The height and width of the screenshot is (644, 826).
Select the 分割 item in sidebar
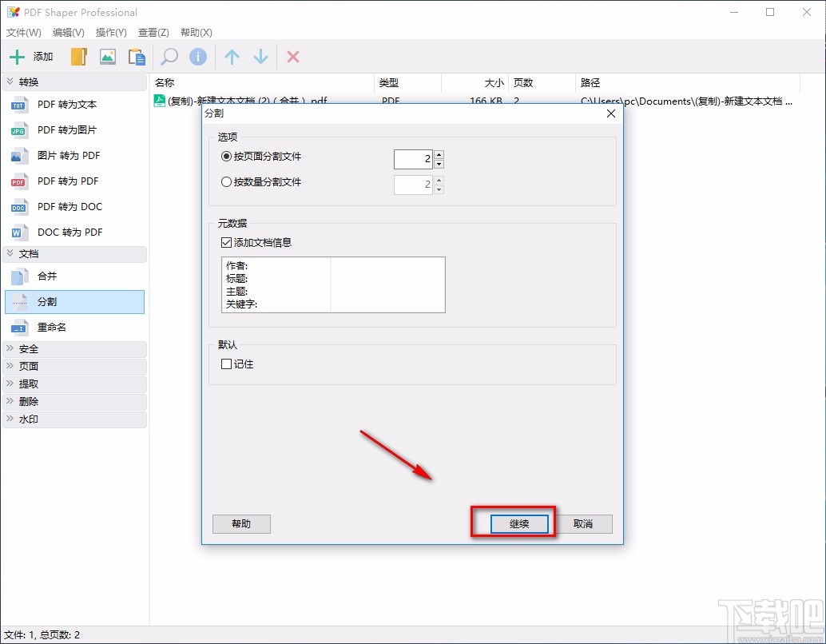point(74,302)
